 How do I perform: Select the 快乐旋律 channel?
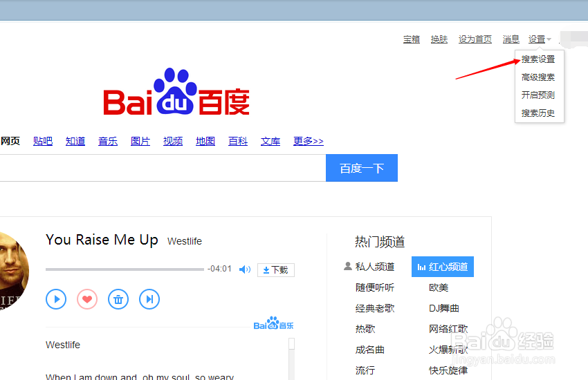click(x=448, y=370)
